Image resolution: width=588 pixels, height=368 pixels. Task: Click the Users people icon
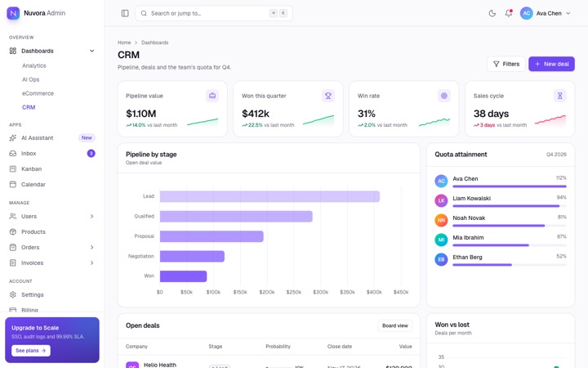click(x=13, y=216)
